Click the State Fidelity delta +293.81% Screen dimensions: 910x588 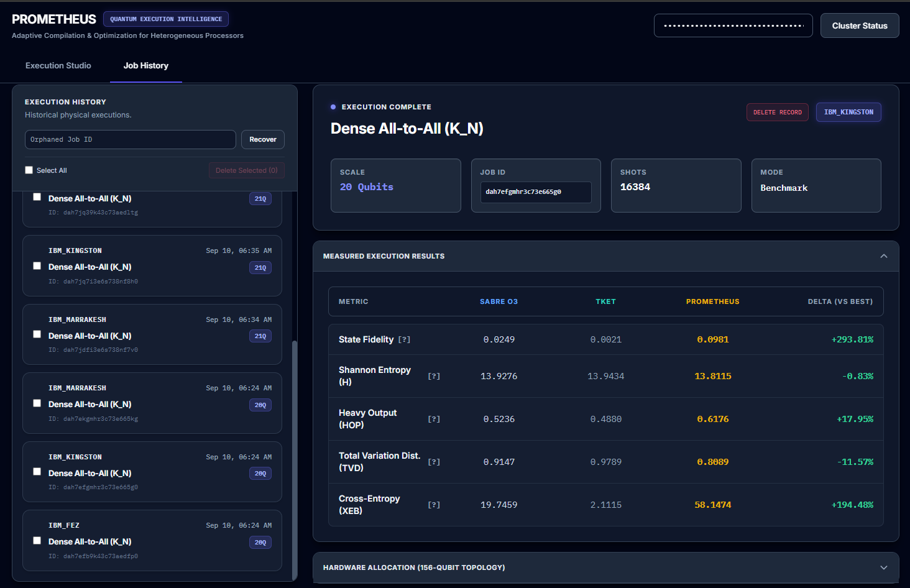click(x=852, y=339)
